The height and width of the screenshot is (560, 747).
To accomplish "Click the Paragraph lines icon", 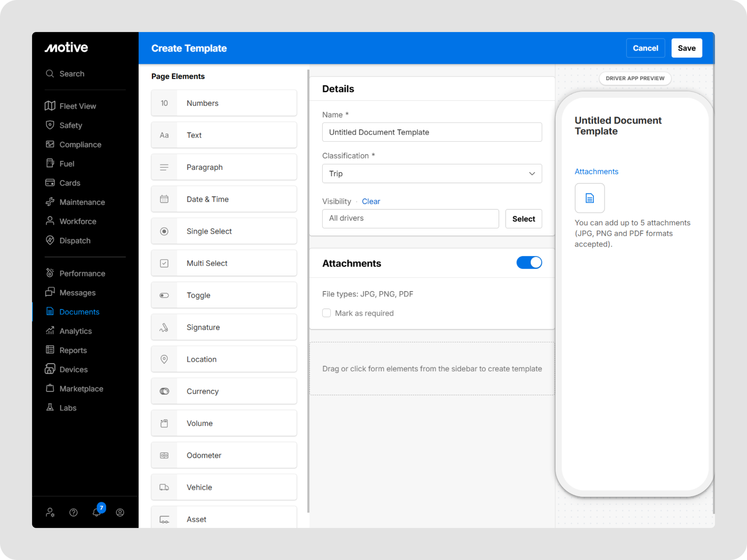I will tap(164, 167).
